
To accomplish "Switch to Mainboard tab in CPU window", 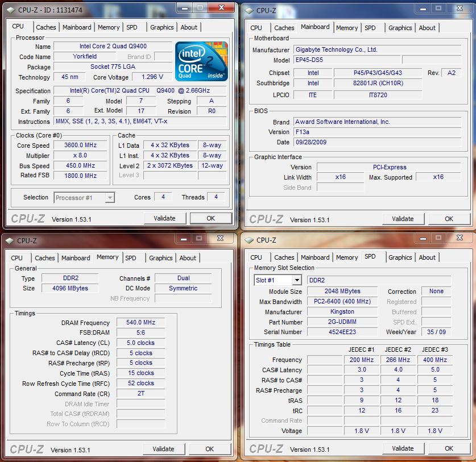I will tap(77, 27).
